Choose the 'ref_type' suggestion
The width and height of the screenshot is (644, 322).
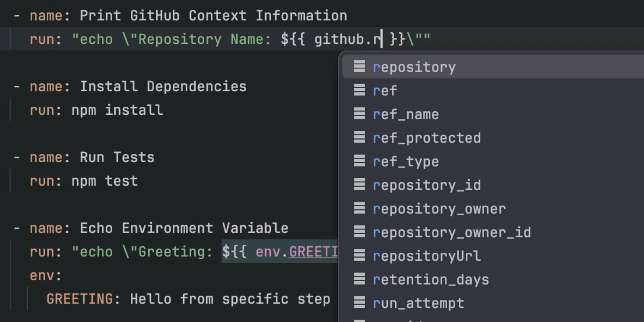[493, 161]
